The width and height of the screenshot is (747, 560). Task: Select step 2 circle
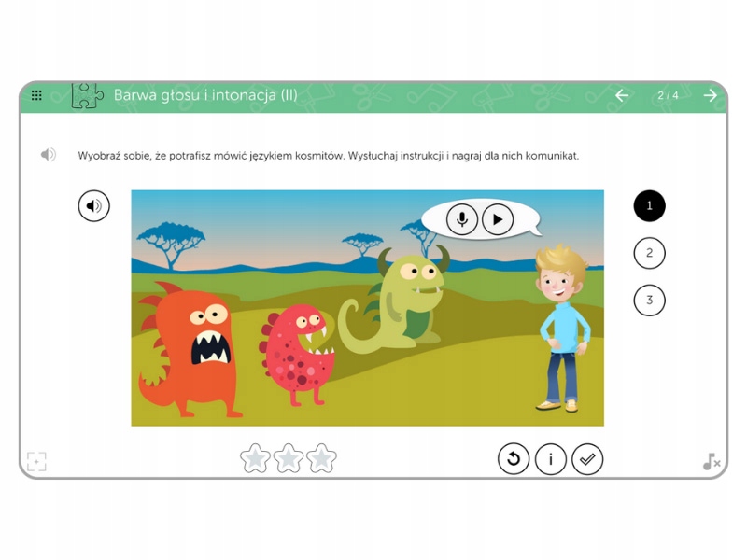click(649, 253)
